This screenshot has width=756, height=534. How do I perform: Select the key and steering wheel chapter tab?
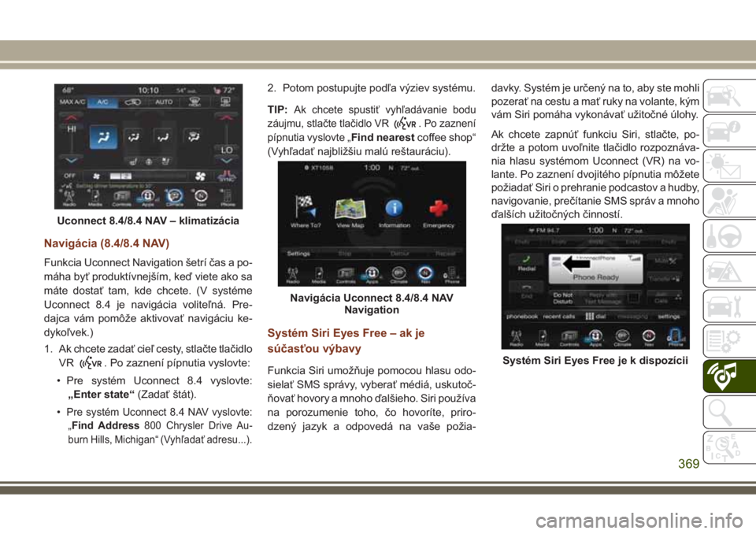pyautogui.click(x=729, y=235)
